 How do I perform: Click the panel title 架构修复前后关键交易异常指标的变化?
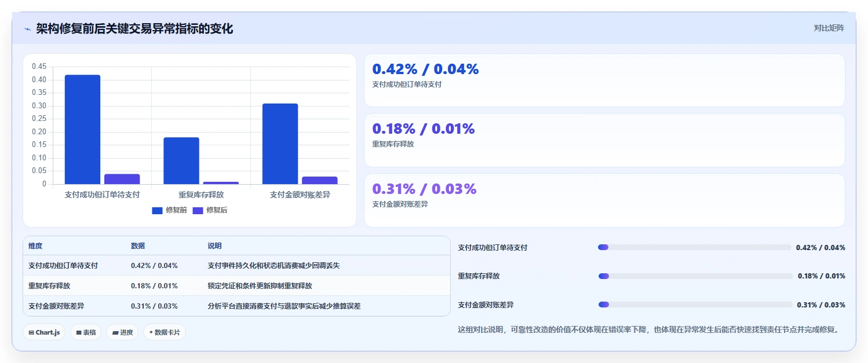point(134,29)
